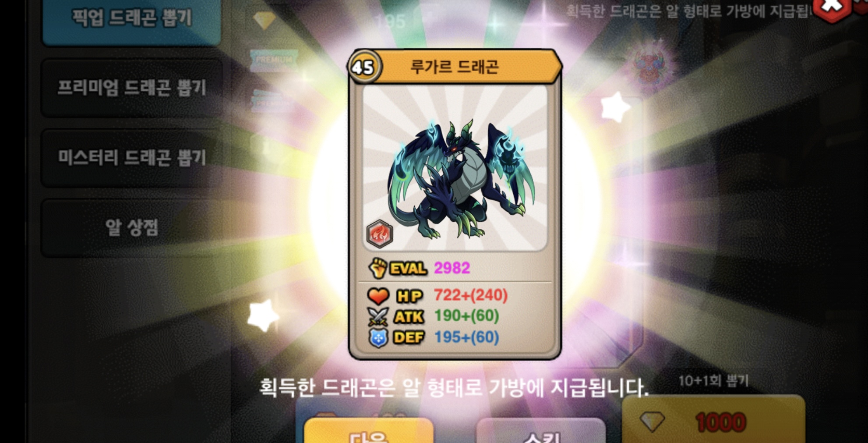The height and width of the screenshot is (443, 868).
Task: Click the red fire element badge
Action: click(379, 234)
